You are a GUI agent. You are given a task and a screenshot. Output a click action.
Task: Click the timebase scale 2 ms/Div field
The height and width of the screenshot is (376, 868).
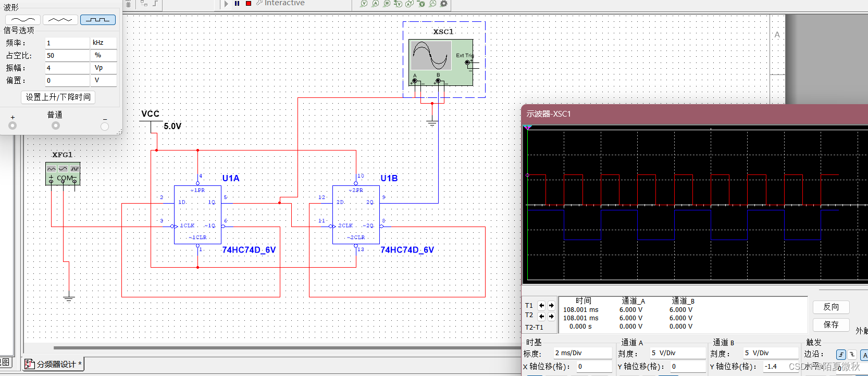(x=582, y=353)
